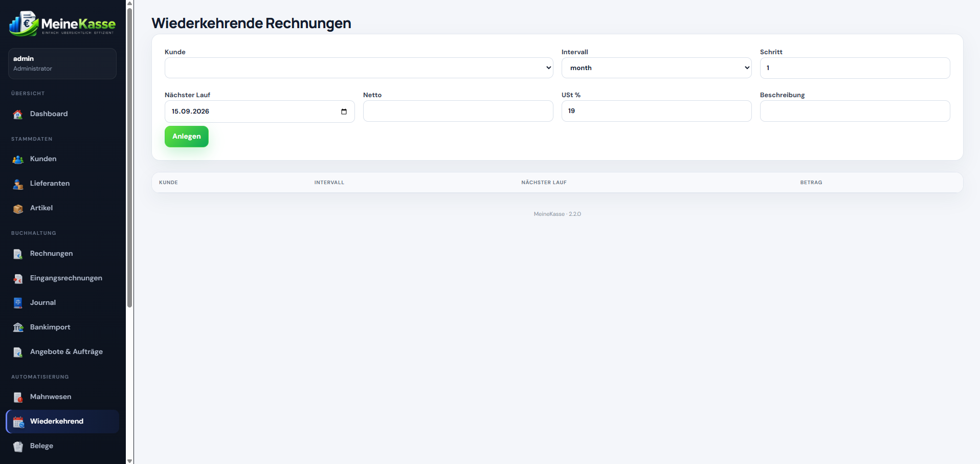
Task: Click into the Netto field
Action: click(x=458, y=111)
